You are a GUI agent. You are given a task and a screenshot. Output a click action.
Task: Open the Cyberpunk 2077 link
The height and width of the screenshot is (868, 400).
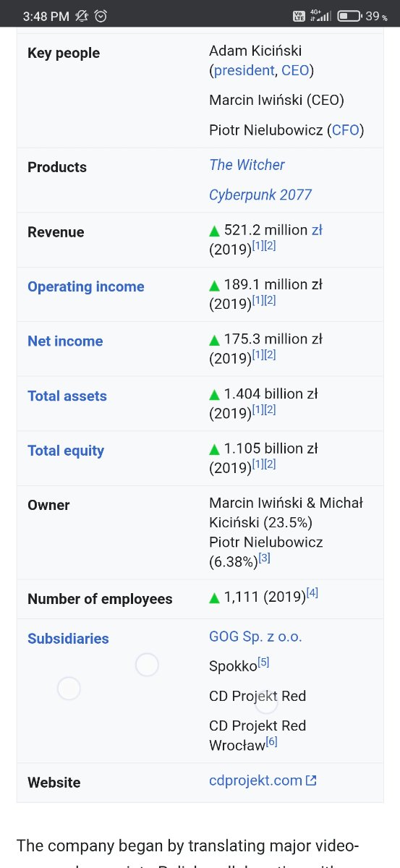pos(260,195)
